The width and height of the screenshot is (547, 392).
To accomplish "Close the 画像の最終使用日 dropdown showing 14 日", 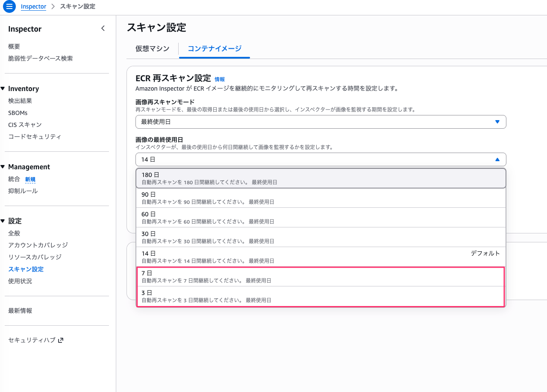I will (x=321, y=159).
